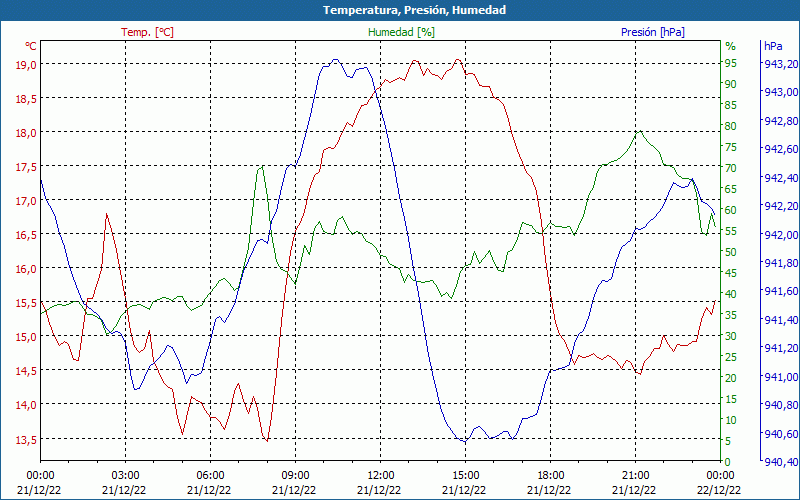Click the '85' humidity tick label
This screenshot has height=500, width=800.
click(731, 105)
